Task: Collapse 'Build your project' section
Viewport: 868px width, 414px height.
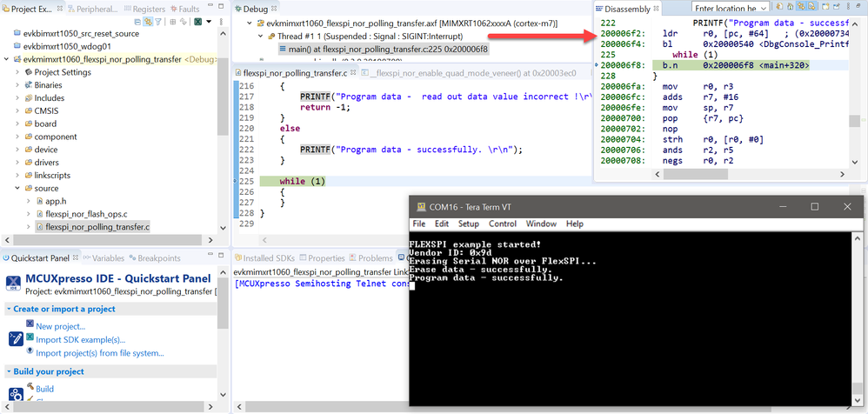Action: (9, 371)
